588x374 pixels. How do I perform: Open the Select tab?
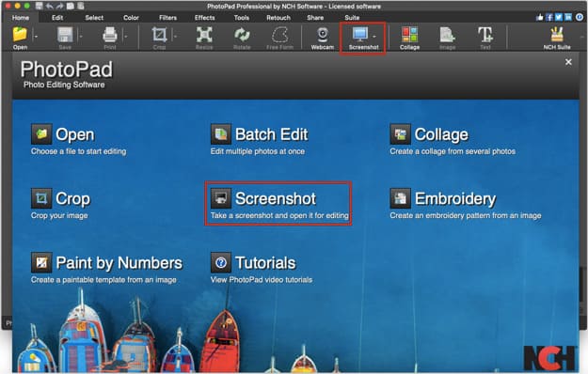94,18
